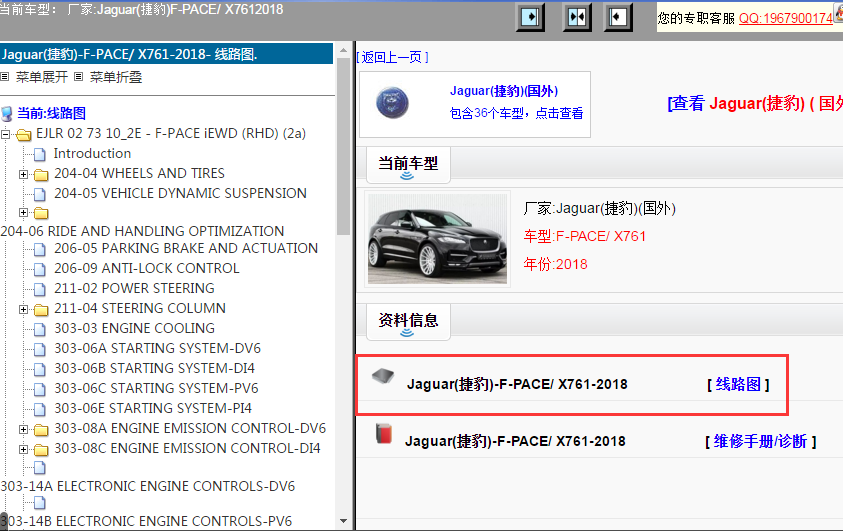Viewport: 843px width, 531px height.
Task: Click the red book icon beside 维修手册 row
Action: coord(384,433)
